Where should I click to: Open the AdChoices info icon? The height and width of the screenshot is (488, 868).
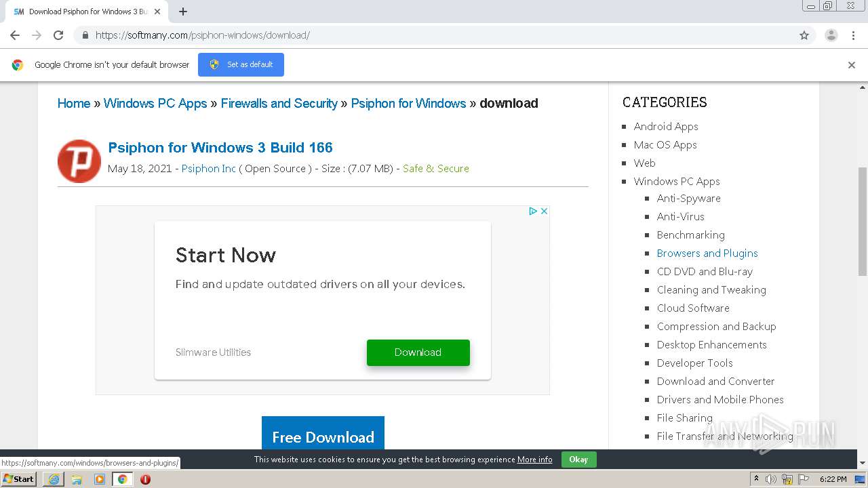pos(533,211)
